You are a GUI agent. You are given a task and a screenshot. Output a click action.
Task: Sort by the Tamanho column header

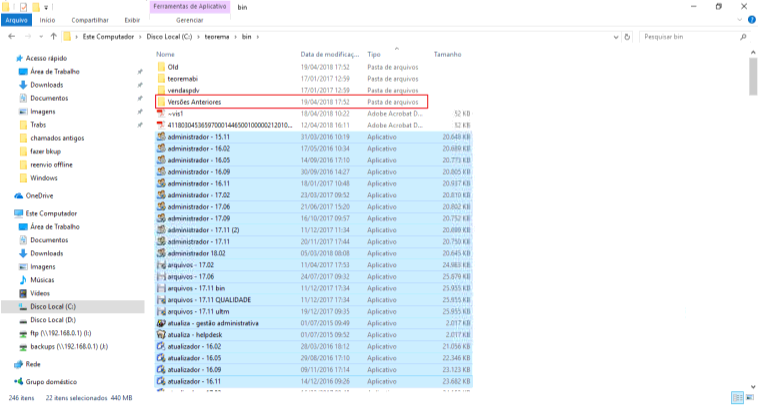point(447,55)
